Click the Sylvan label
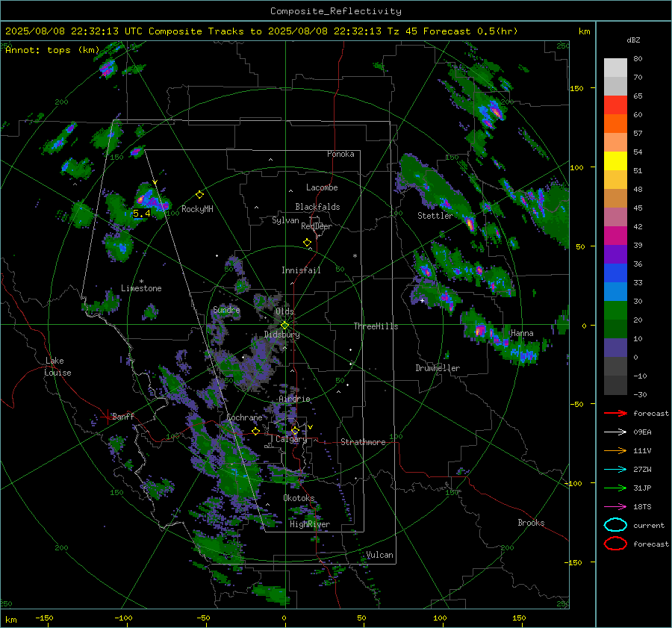672x628 pixels. pos(285,220)
